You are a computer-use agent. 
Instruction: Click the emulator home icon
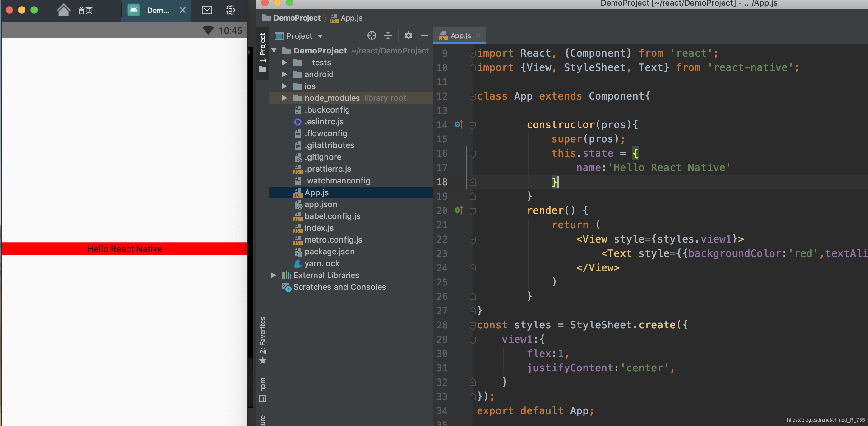[x=63, y=10]
